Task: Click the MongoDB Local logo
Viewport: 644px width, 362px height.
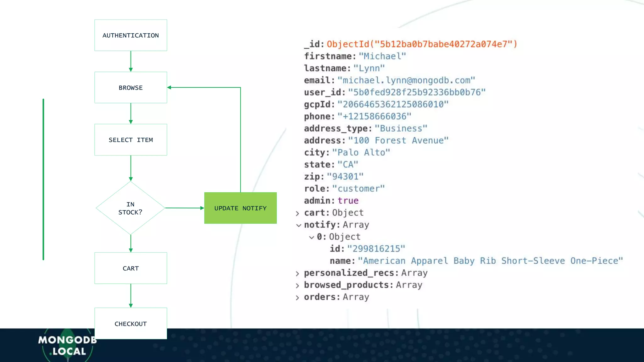Action: tap(67, 345)
